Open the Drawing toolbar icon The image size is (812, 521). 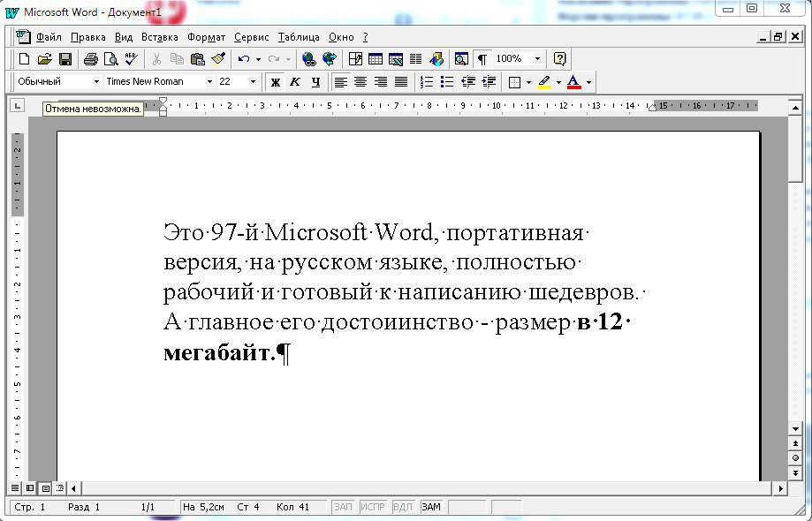click(x=436, y=59)
